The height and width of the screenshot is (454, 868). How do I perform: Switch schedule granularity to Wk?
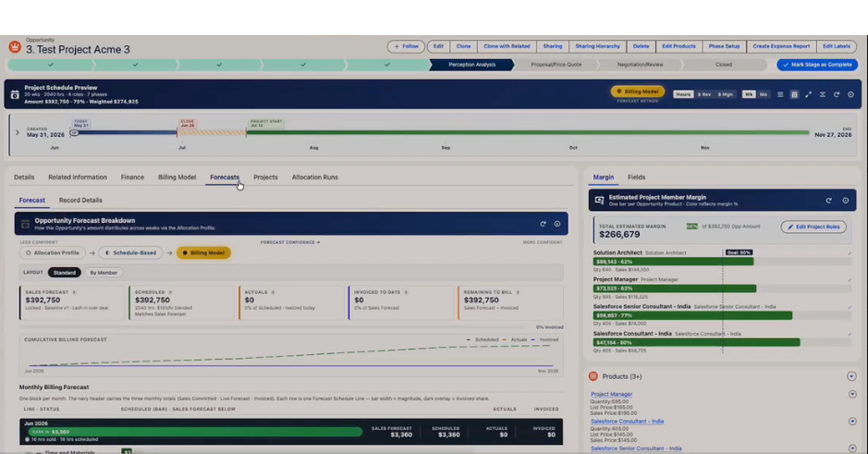tap(749, 94)
